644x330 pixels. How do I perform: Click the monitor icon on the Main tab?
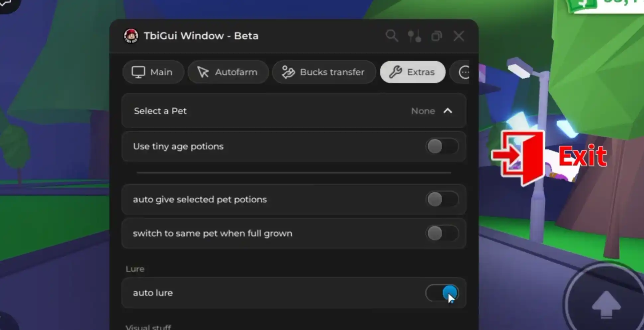(x=138, y=72)
